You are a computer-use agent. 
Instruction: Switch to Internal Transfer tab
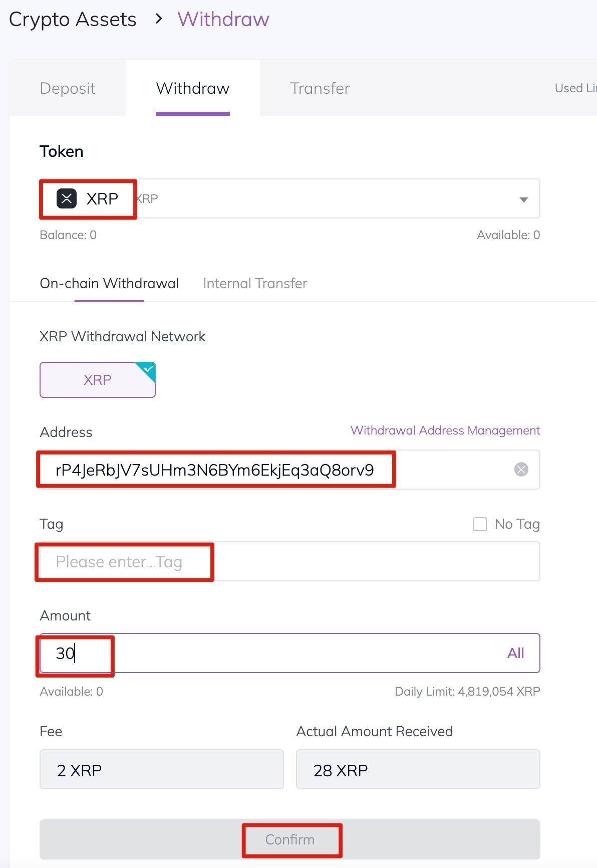(255, 284)
